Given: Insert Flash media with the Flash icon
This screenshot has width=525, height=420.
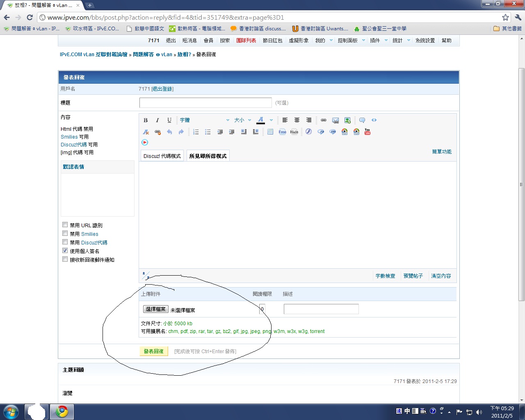Looking at the screenshot, I should pyautogui.click(x=309, y=132).
